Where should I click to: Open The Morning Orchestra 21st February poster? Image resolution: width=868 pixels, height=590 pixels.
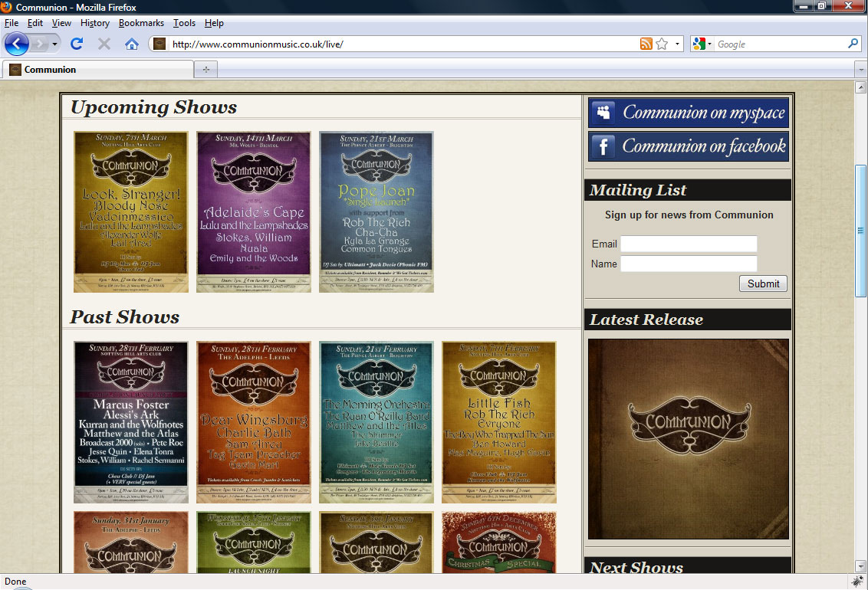point(376,422)
